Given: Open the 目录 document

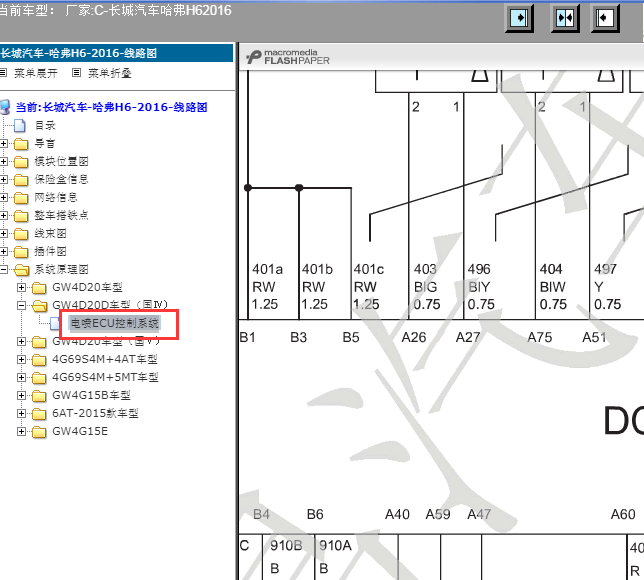Looking at the screenshot, I should click(45, 125).
